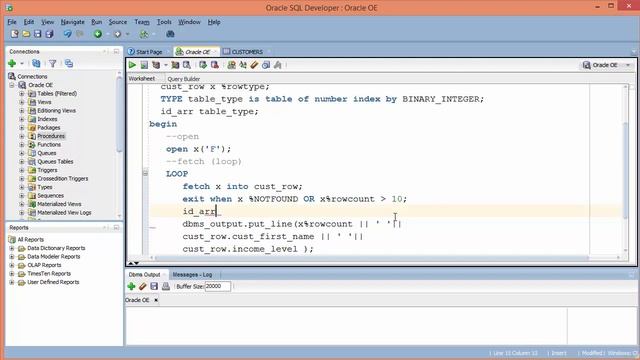
Task: Collapse the Oracle OE connection node
Action: point(12,85)
